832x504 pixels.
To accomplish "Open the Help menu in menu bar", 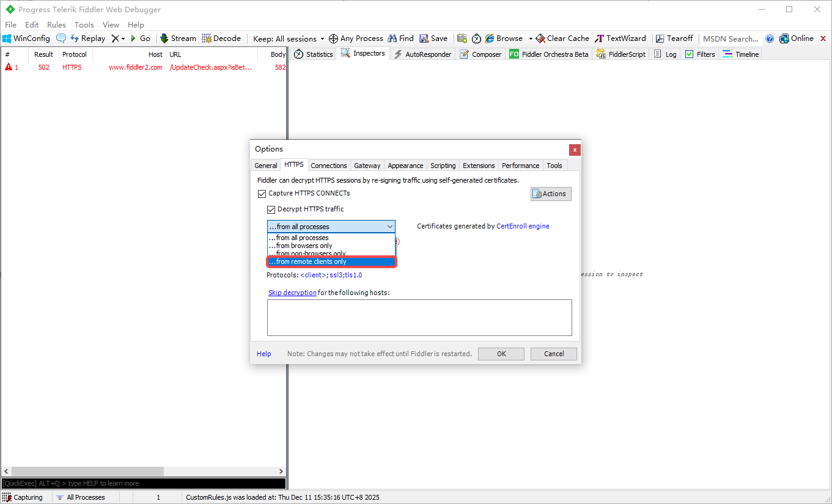I will point(136,25).
